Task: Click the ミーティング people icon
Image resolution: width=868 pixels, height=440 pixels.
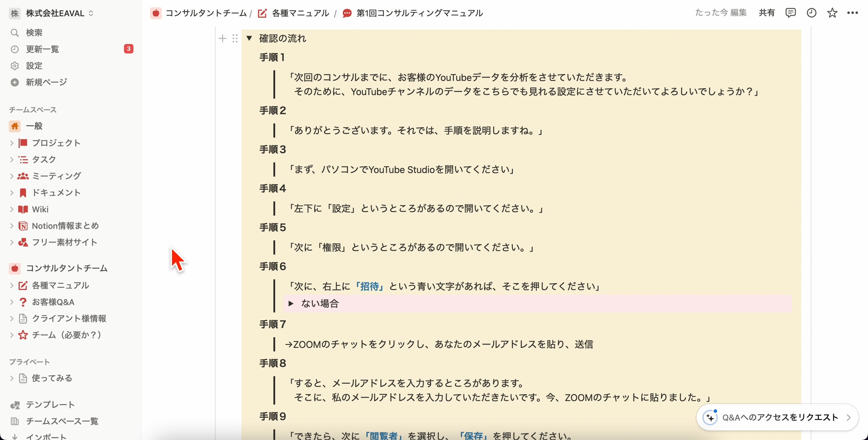Action: point(23,176)
